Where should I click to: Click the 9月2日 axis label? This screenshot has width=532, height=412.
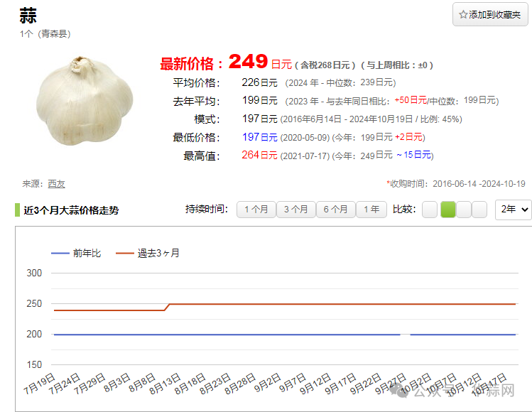click(267, 383)
